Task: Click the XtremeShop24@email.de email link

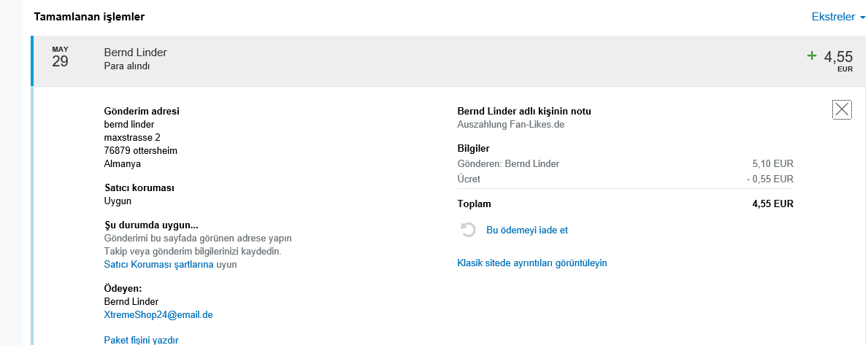Action: pos(158,314)
